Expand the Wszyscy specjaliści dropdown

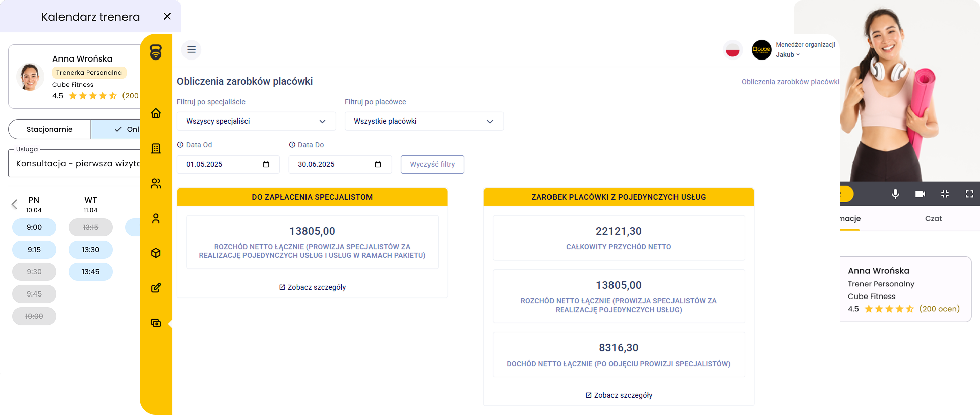(256, 121)
